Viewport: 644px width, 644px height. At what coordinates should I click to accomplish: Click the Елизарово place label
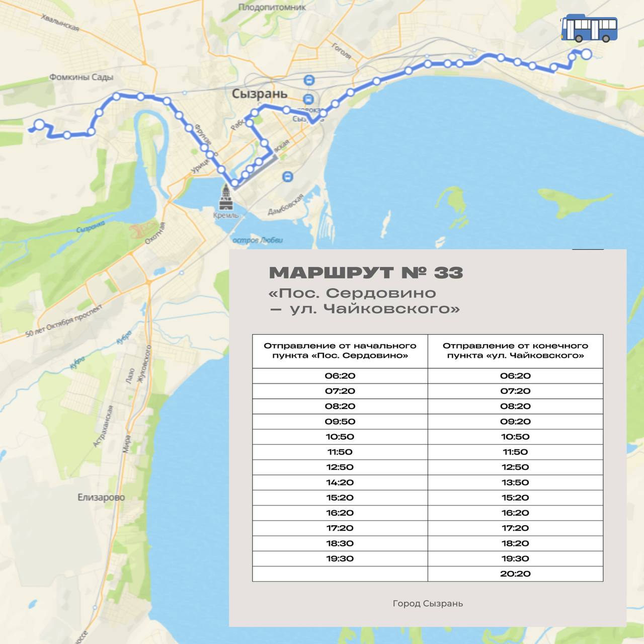(x=101, y=497)
